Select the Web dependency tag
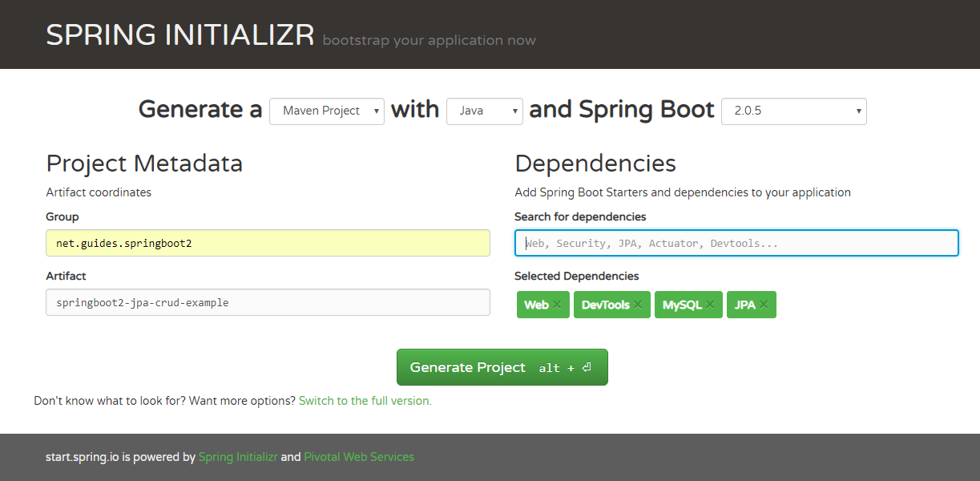Viewport: 980px width, 481px height. pyautogui.click(x=537, y=305)
